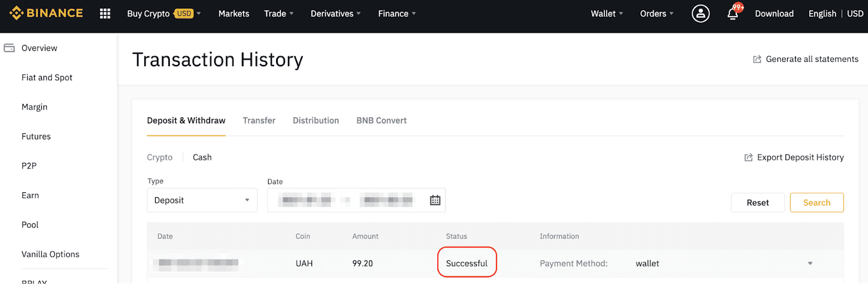This screenshot has width=868, height=284.
Task: Open Margin in the sidebar
Action: pyautogui.click(x=34, y=107)
